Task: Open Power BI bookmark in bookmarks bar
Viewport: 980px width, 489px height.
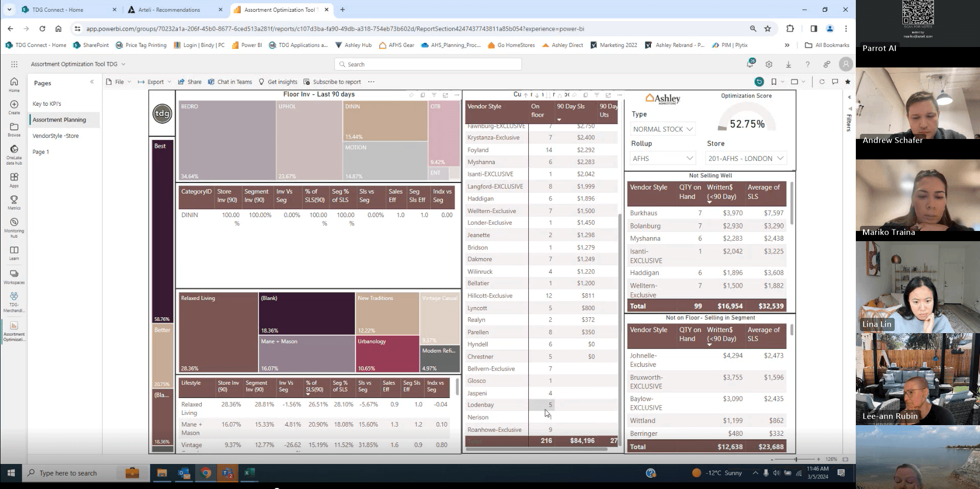Action: pyautogui.click(x=247, y=45)
